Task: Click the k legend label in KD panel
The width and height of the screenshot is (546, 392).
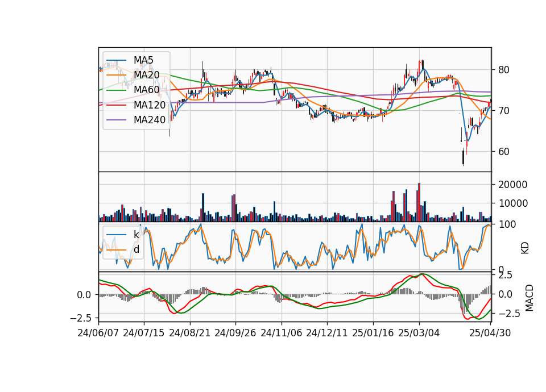Action: (136, 235)
